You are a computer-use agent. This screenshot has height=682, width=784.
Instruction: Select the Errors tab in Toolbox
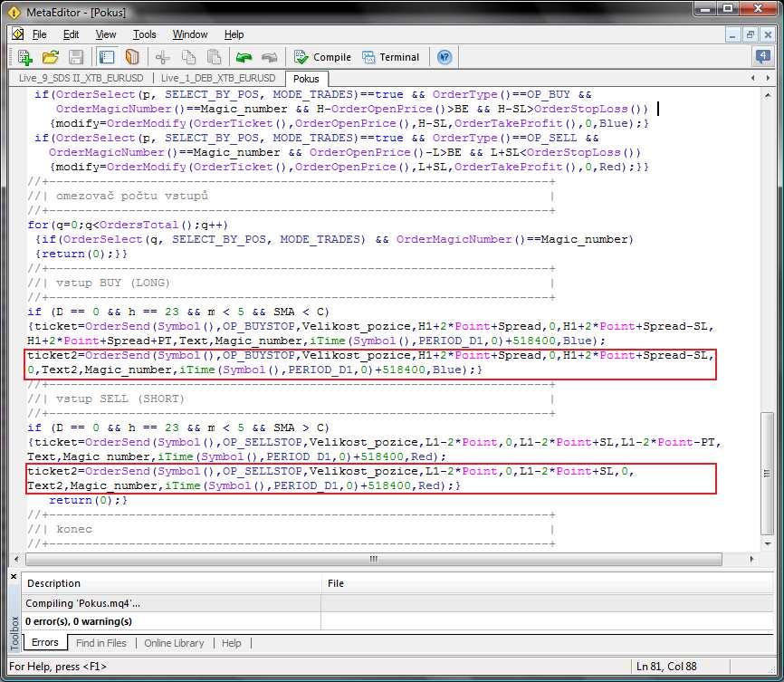[x=45, y=642]
